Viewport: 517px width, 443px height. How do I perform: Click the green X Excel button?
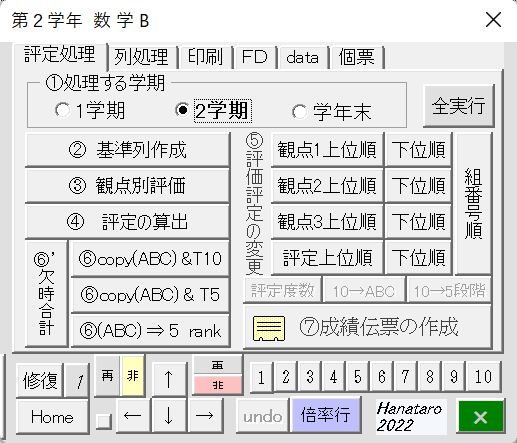(x=480, y=417)
